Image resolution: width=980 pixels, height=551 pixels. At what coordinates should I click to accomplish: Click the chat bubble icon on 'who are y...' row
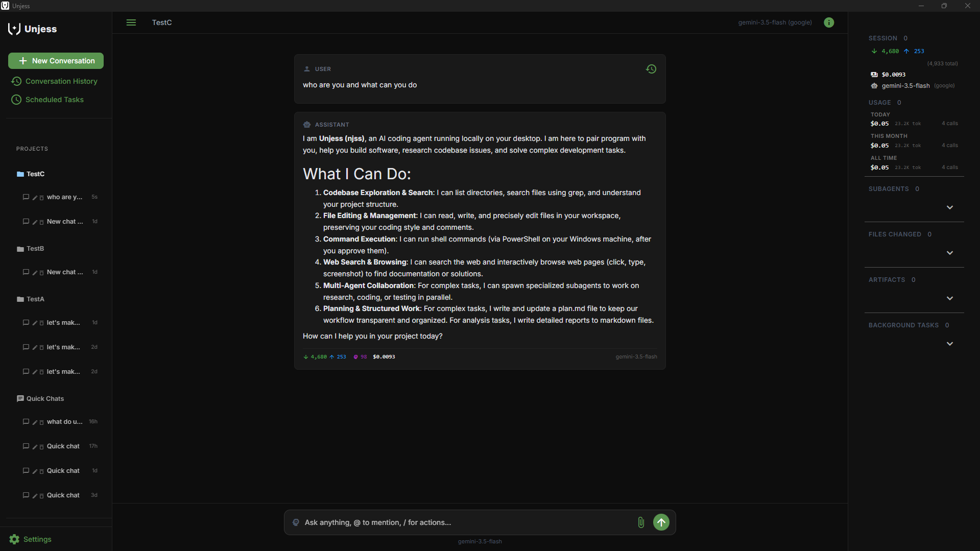(26, 197)
